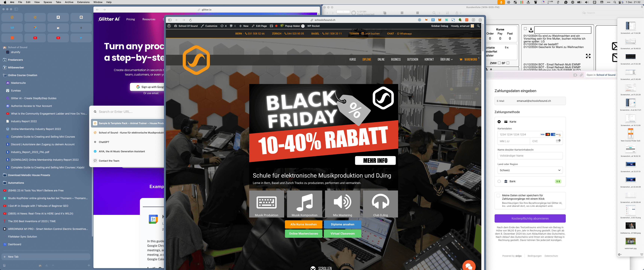Toggle the Safari sidebar icon beside back arrow

(170, 20)
